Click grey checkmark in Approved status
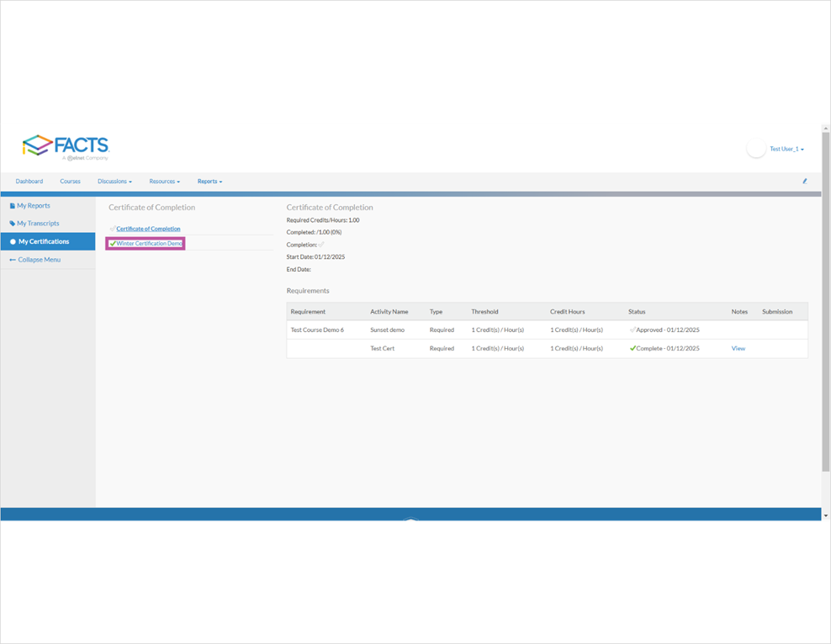831x644 pixels. [x=633, y=330]
